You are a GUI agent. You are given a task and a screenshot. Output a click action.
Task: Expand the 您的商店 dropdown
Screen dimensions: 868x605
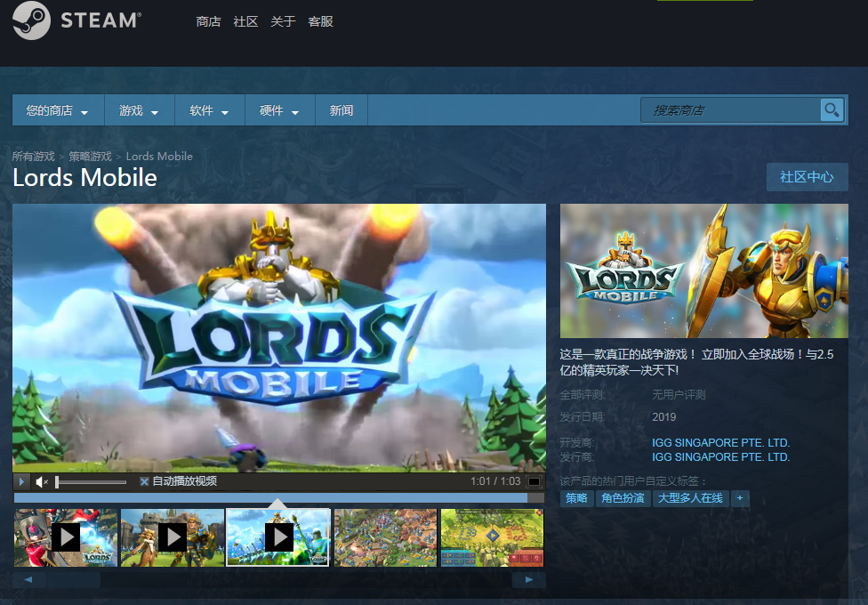(58, 111)
